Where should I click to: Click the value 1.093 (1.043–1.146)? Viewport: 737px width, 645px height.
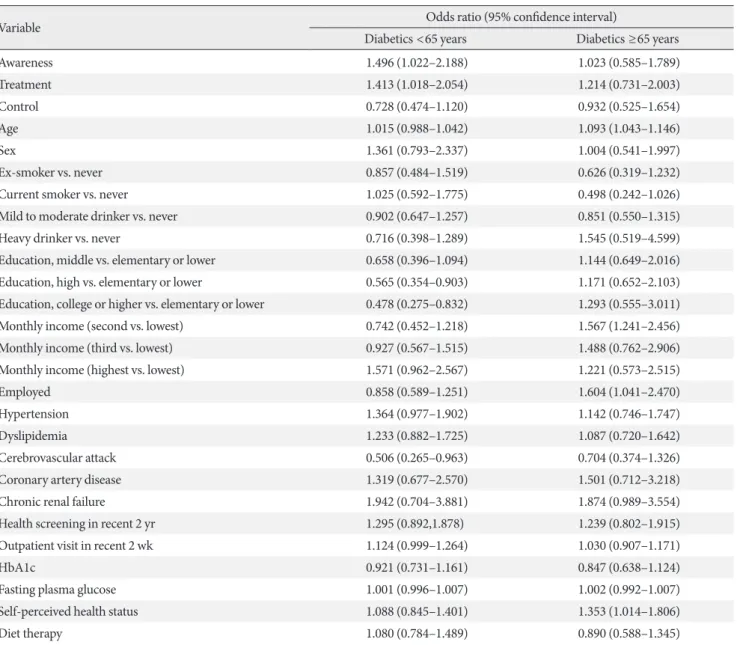(629, 128)
